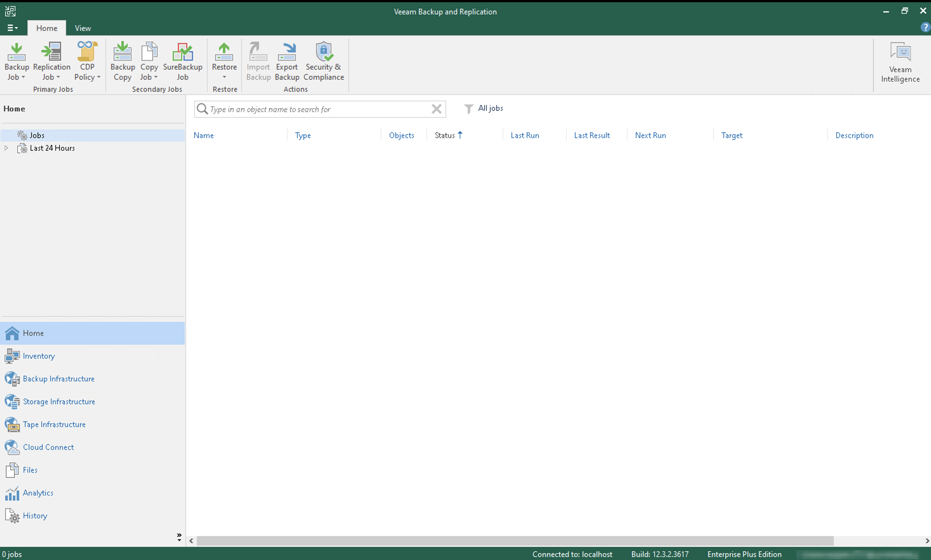The image size is (931, 560).
Task: Switch to the View ribbon tab
Action: coord(83,28)
